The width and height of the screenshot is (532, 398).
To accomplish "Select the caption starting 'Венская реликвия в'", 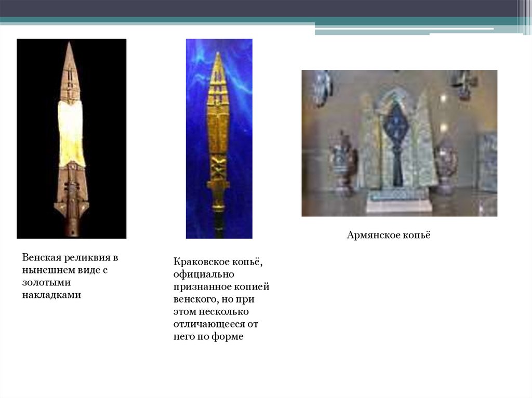I will pos(70,276).
